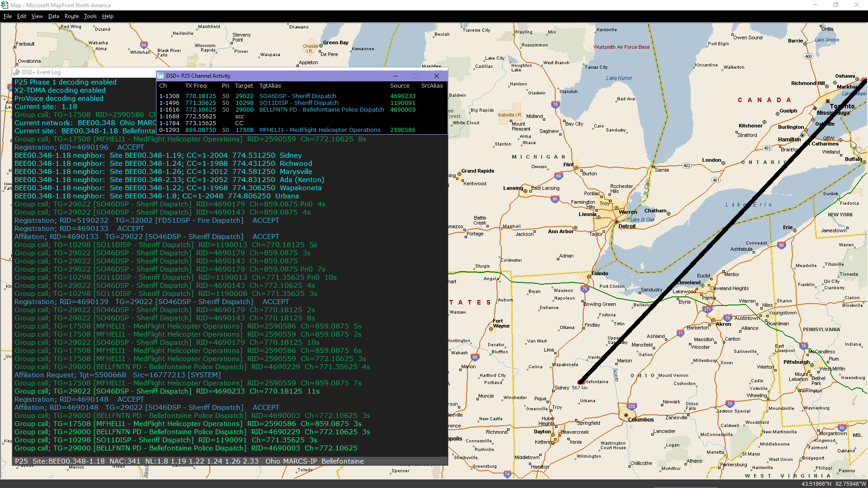Click the Wapakoneta neighbor site log line
Image resolution: width=868 pixels, height=488 pixels.
pos(168,188)
